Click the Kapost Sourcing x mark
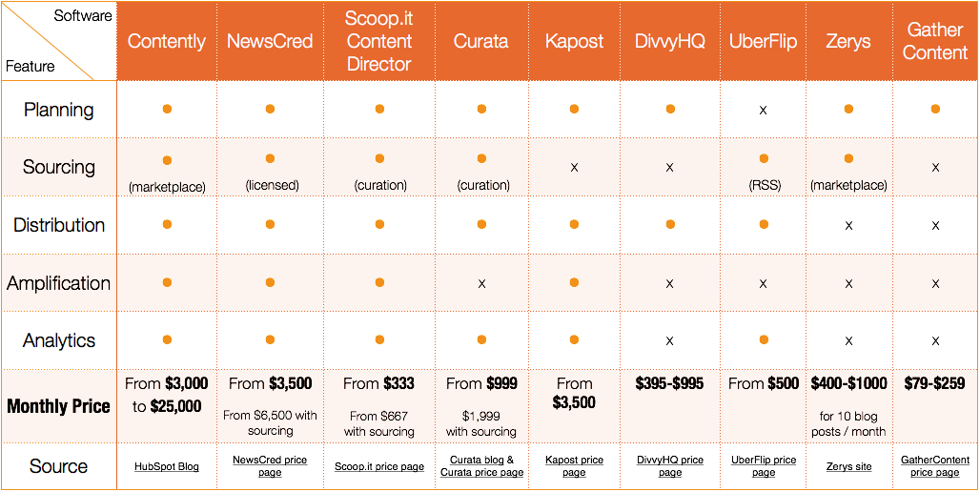The image size is (980, 492). (574, 168)
